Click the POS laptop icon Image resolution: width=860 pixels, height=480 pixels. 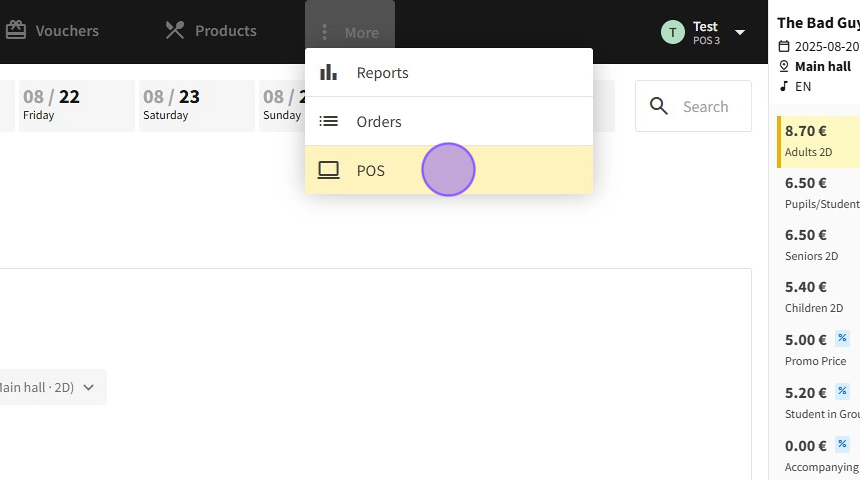328,171
